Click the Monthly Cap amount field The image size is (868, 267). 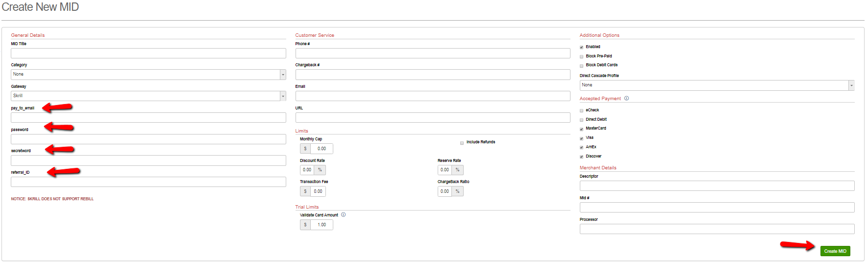(x=322, y=149)
